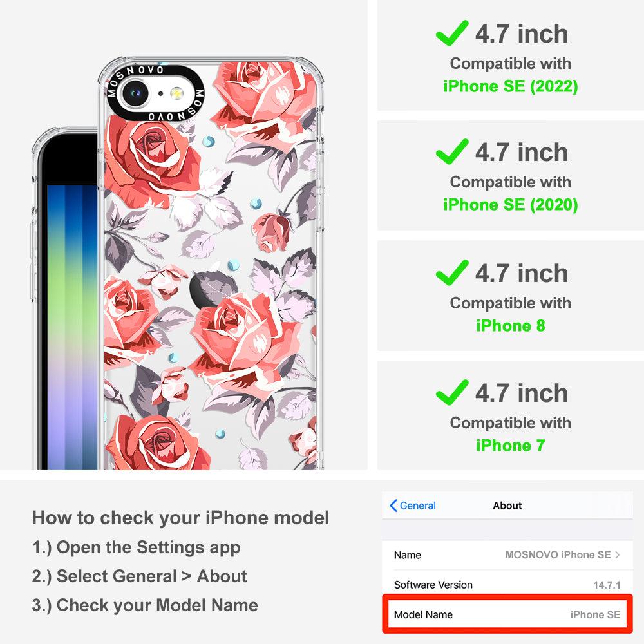
Task: Click the large red rose at top left
Action: pos(150,160)
